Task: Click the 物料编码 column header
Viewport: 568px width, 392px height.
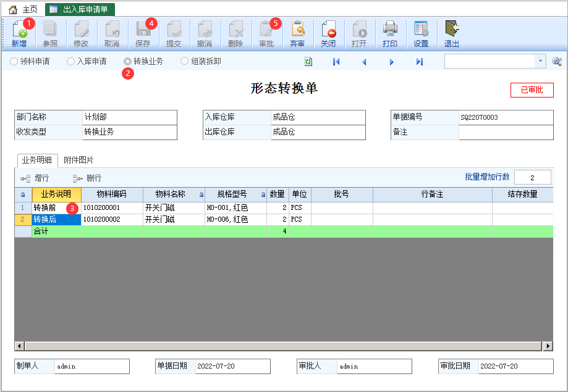Action: click(112, 194)
